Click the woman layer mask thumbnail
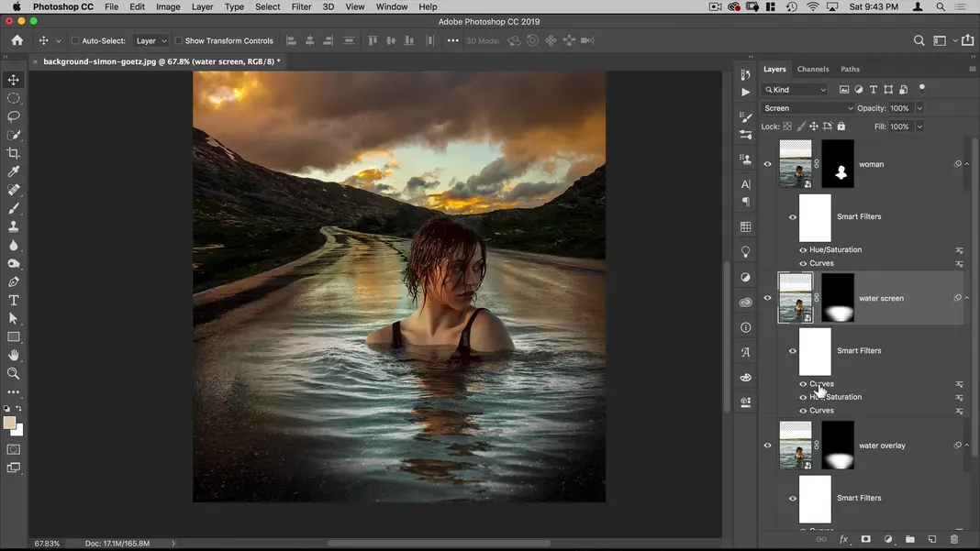The width and height of the screenshot is (980, 551). 838,164
